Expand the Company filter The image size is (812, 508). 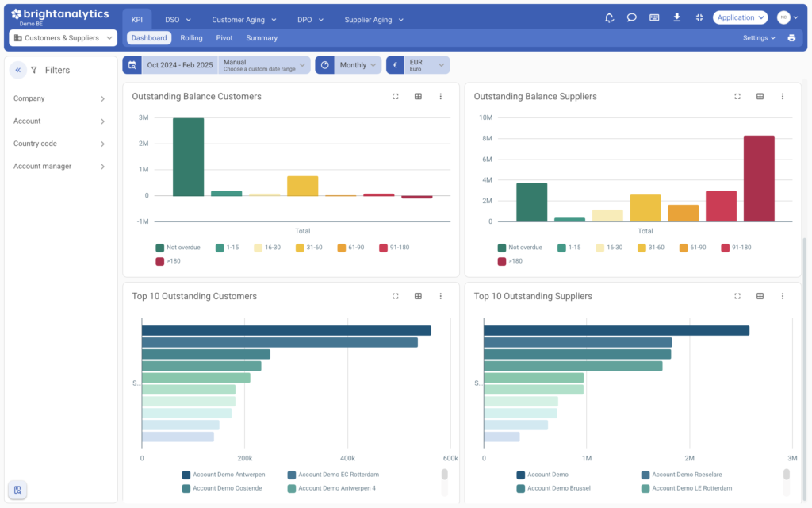point(59,98)
